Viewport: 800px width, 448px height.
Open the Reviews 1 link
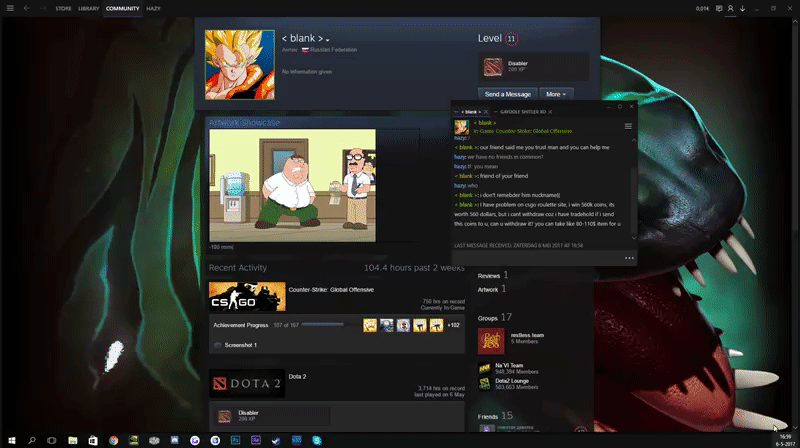[x=493, y=275]
